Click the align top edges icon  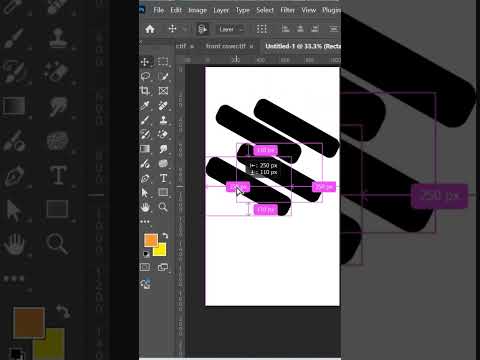tap(334, 29)
